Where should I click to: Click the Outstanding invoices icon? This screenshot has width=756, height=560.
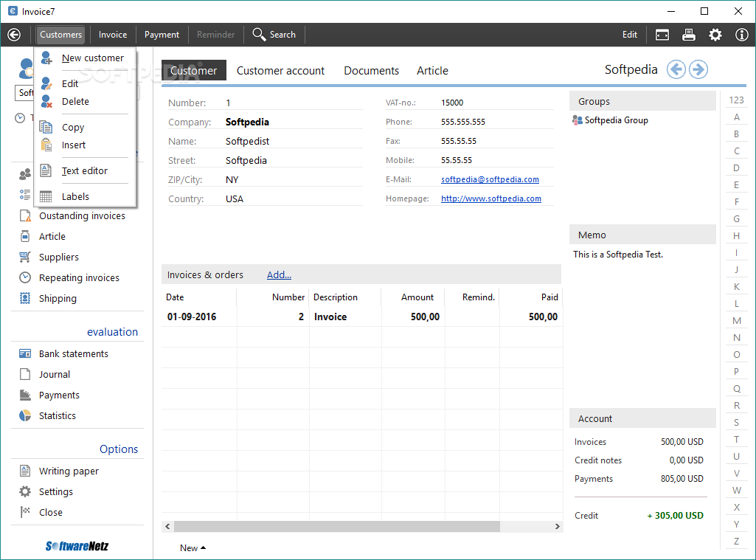[25, 215]
